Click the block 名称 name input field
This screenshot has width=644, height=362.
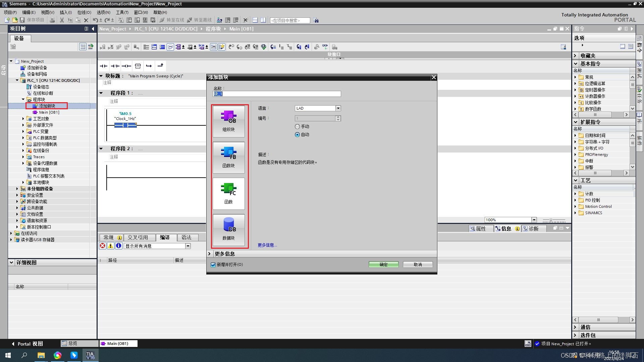(277, 94)
